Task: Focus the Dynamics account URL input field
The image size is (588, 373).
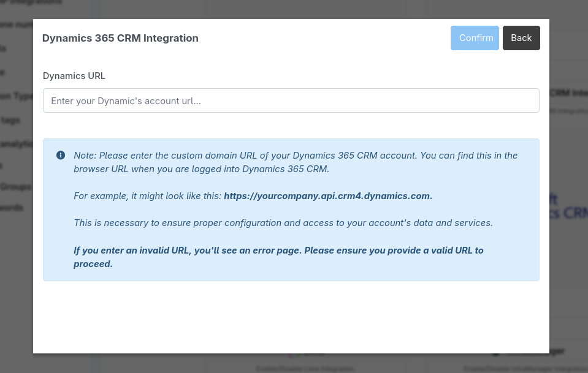Action: [x=291, y=100]
